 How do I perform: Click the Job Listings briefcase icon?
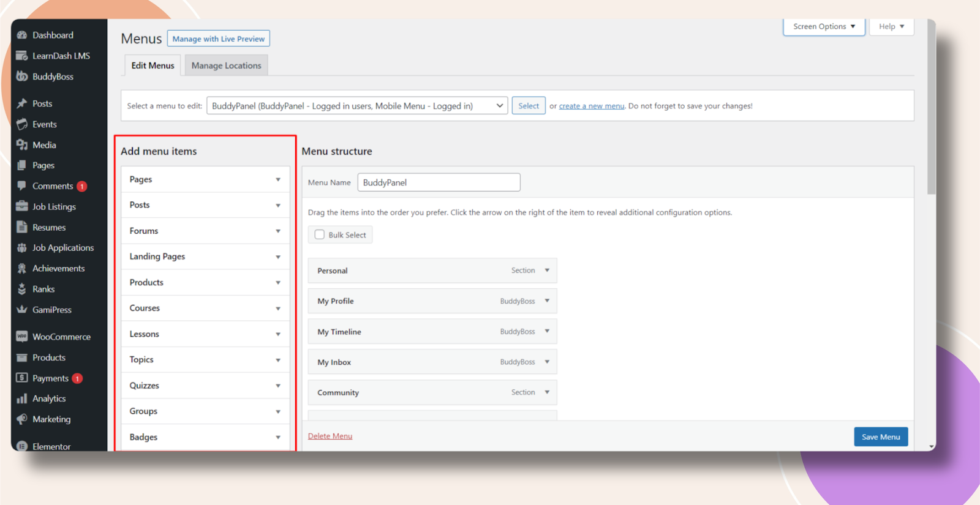tap(22, 206)
